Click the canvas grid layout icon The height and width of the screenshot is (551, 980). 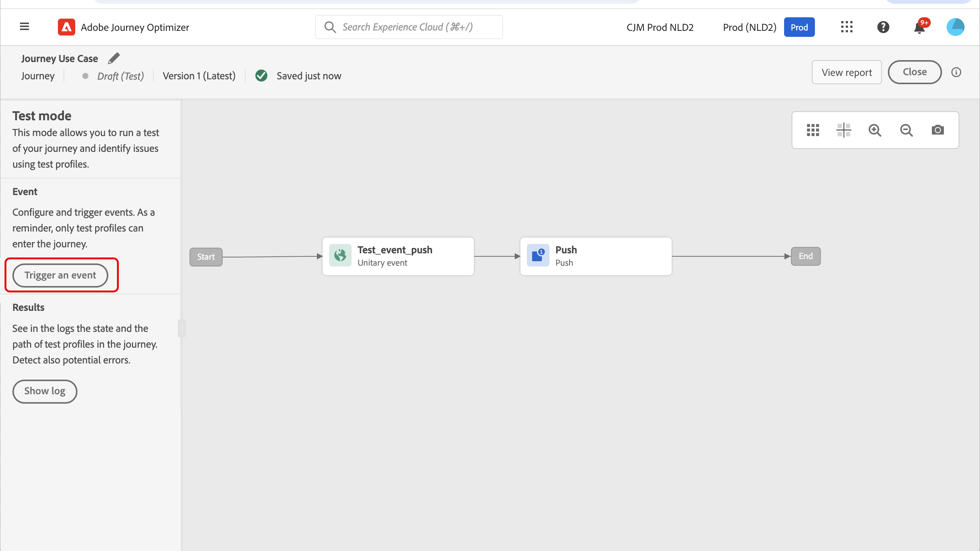pyautogui.click(x=813, y=130)
